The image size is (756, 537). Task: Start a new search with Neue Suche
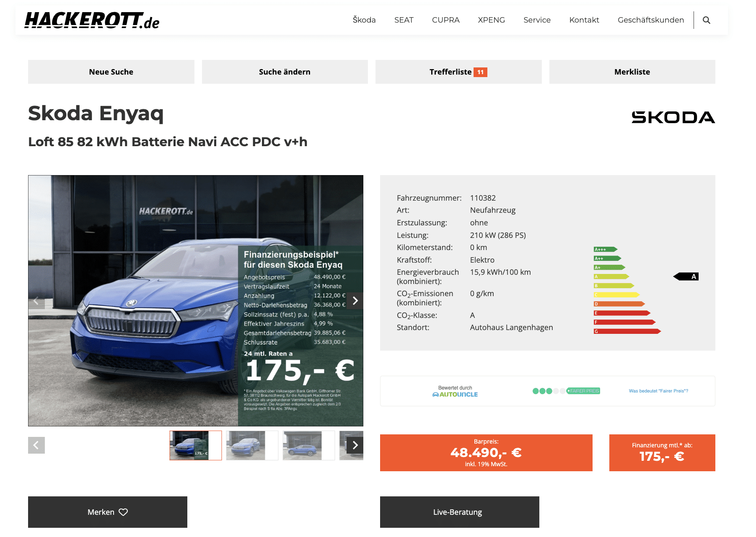111,72
